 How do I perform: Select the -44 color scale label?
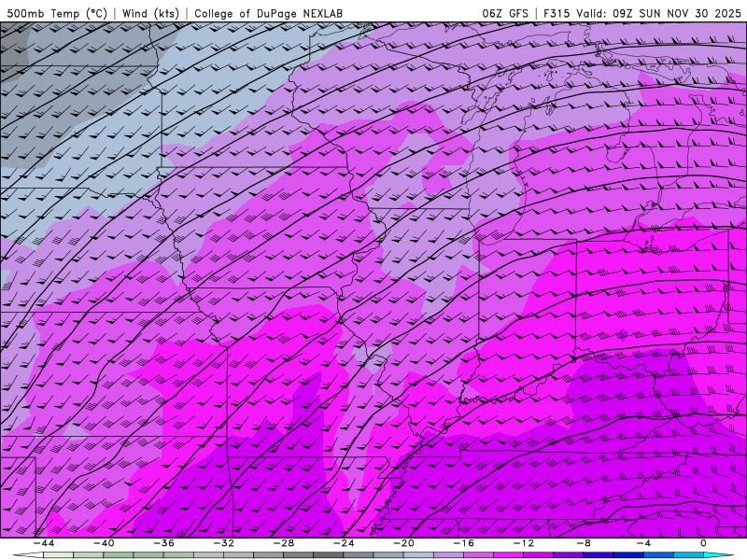(x=44, y=543)
